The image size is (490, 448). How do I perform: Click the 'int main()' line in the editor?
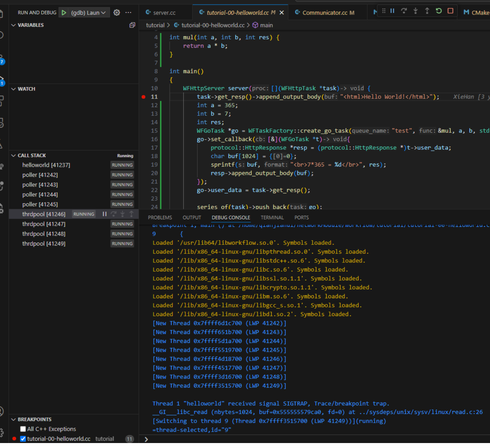[187, 71]
